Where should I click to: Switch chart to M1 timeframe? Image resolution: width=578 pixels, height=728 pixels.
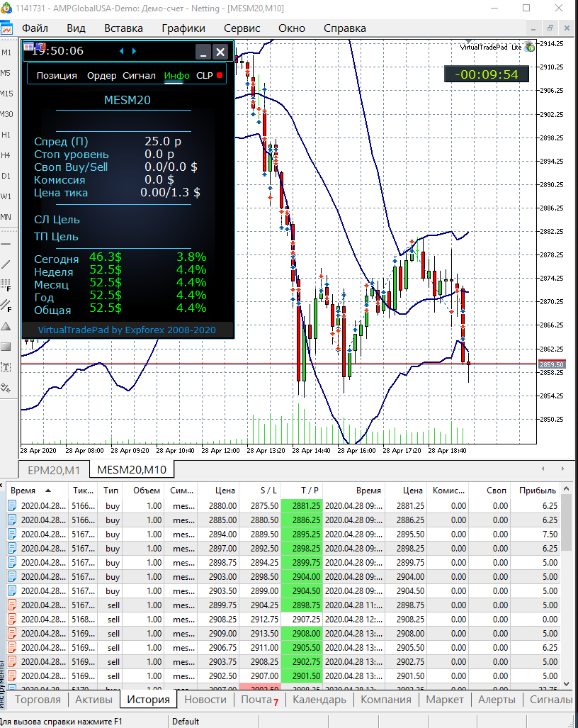click(6, 52)
